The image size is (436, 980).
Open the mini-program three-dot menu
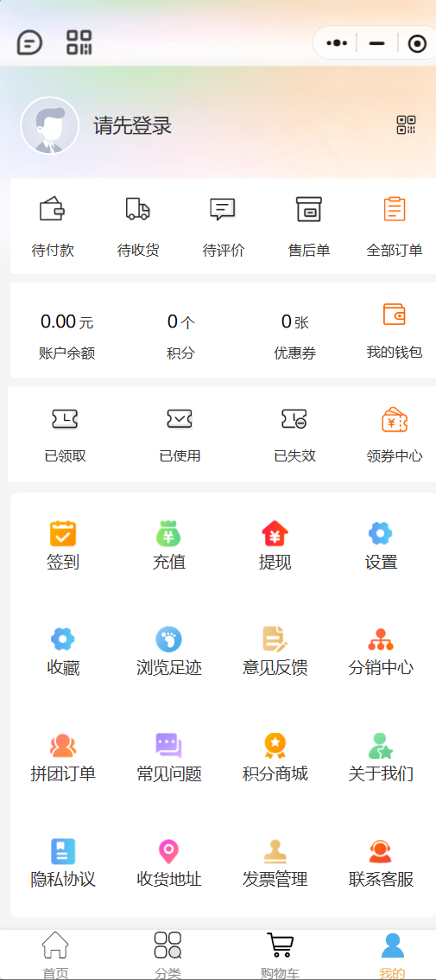click(x=337, y=43)
